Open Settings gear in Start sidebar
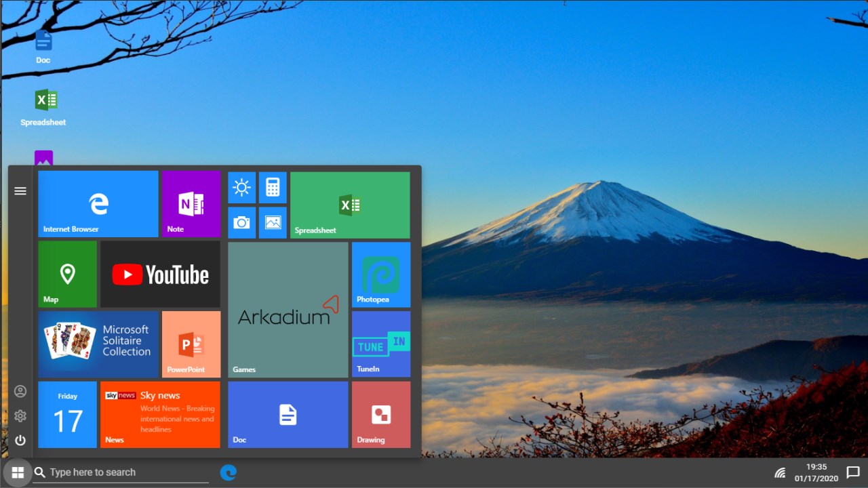The image size is (868, 488). [20, 415]
